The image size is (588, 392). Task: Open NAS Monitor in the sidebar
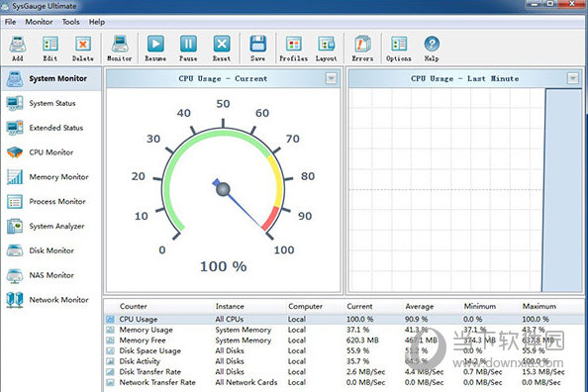tap(51, 275)
